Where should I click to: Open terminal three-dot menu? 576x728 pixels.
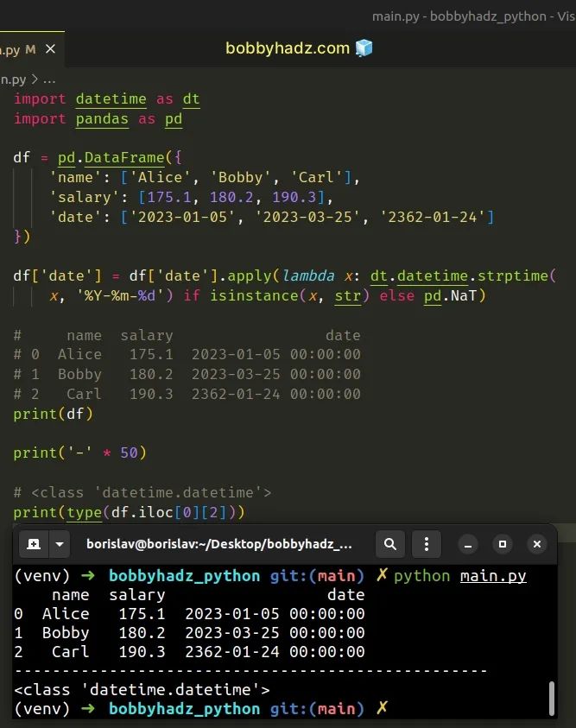point(426,544)
